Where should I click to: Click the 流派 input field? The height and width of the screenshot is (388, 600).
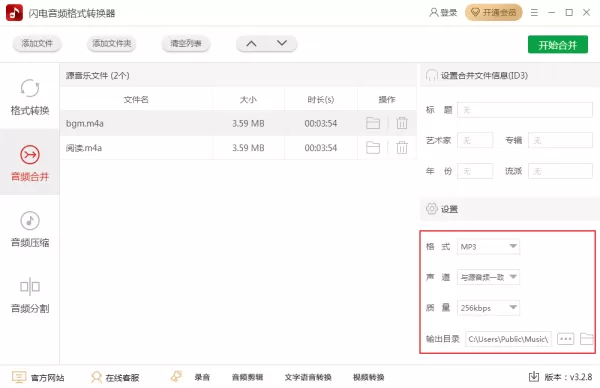tap(560, 171)
